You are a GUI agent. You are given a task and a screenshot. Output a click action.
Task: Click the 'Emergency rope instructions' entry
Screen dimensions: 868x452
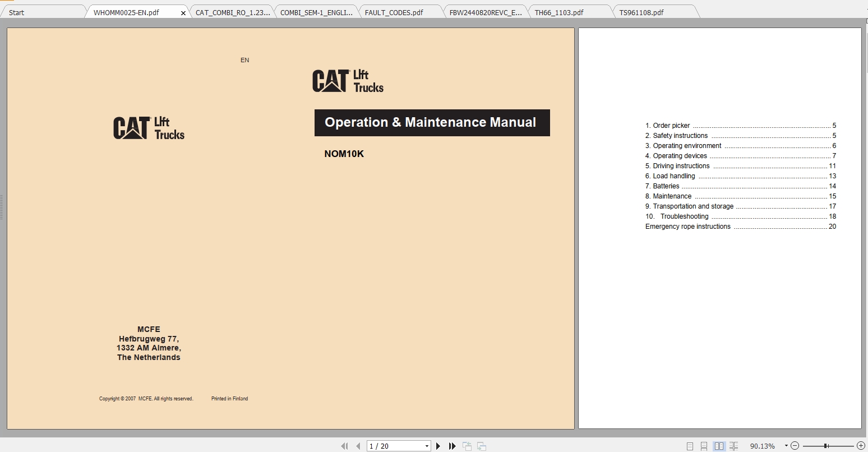(741, 227)
